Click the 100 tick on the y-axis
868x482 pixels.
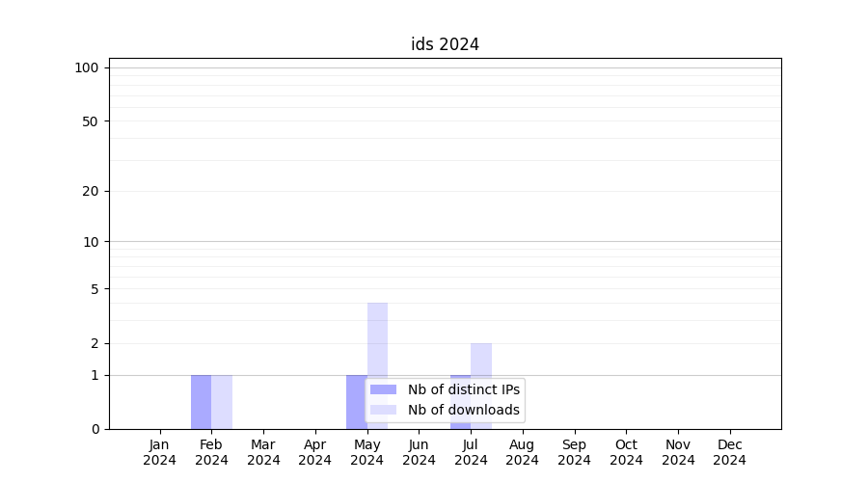[x=87, y=67]
